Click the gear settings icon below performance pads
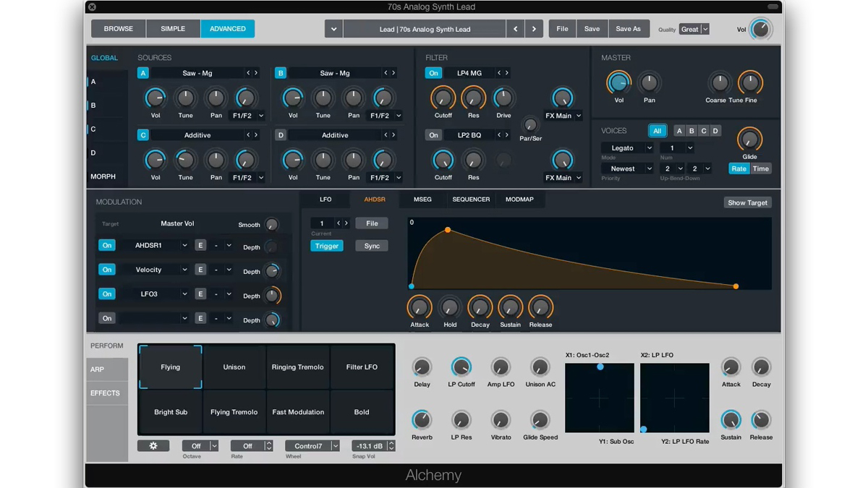The height and width of the screenshot is (488, 868). pyautogui.click(x=153, y=446)
